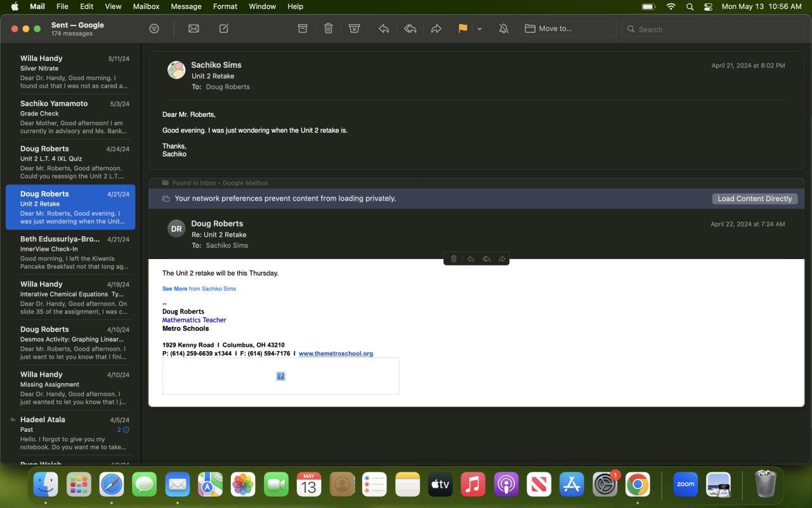The image size is (812, 508).
Task: Click See More from Sachiko Sims
Action: [199, 289]
